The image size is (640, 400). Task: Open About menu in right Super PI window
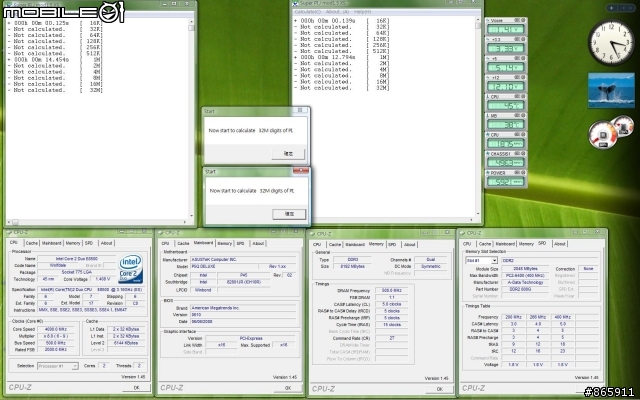pos(340,12)
